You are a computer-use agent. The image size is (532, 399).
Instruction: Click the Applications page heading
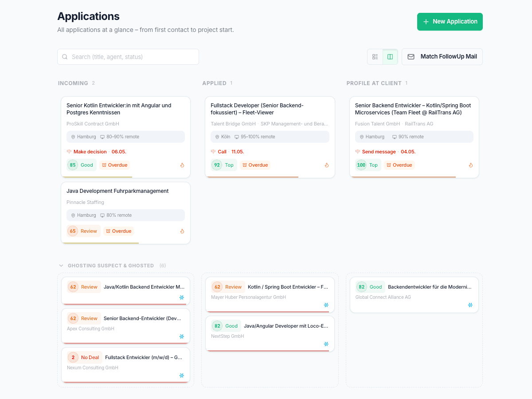pyautogui.click(x=89, y=16)
